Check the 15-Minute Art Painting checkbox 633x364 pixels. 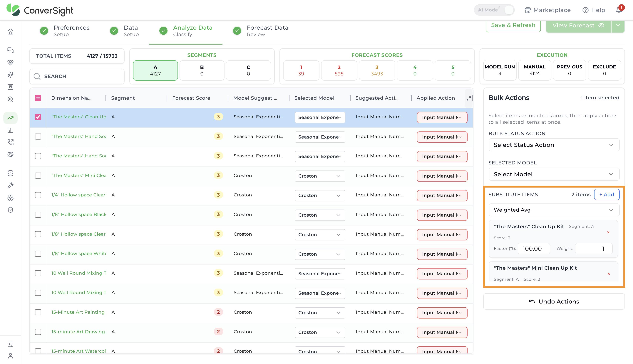pos(38,312)
